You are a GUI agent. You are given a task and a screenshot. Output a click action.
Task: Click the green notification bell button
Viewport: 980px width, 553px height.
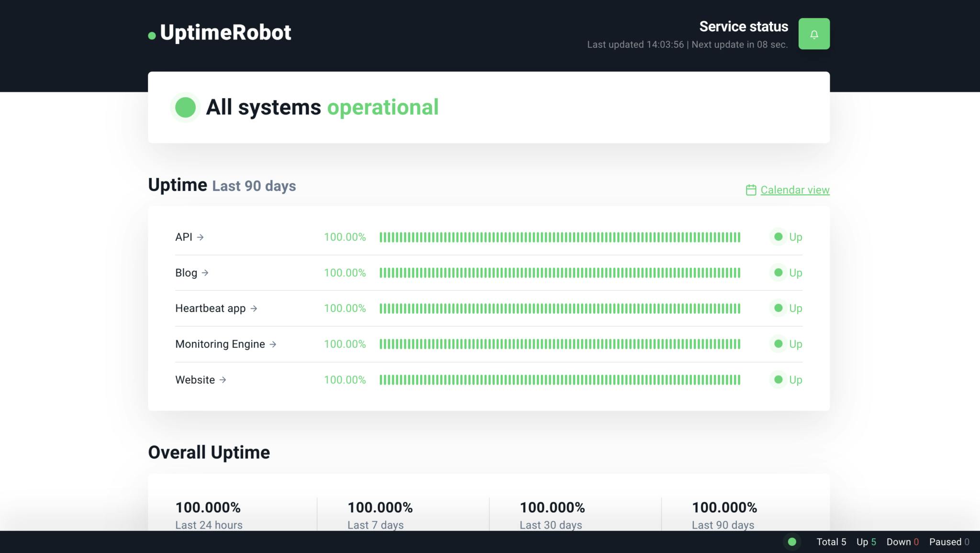point(814,34)
